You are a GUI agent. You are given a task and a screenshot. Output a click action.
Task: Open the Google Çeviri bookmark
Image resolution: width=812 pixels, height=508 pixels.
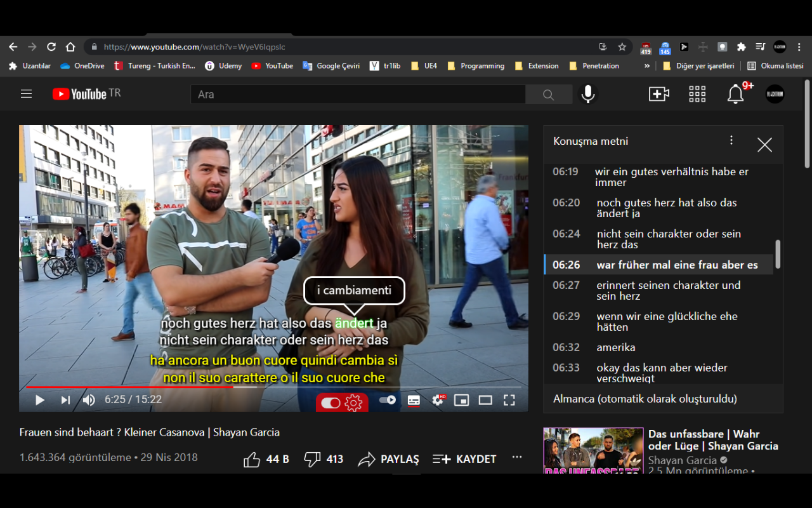pos(331,66)
